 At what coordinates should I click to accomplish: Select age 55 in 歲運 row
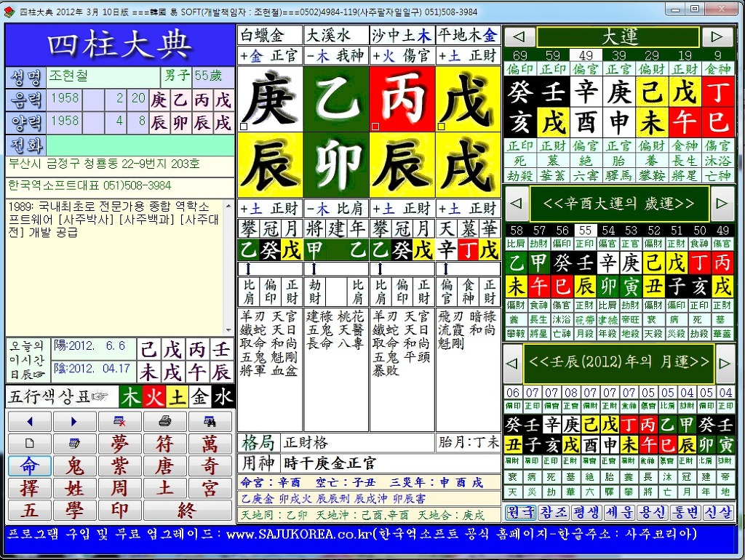[586, 231]
